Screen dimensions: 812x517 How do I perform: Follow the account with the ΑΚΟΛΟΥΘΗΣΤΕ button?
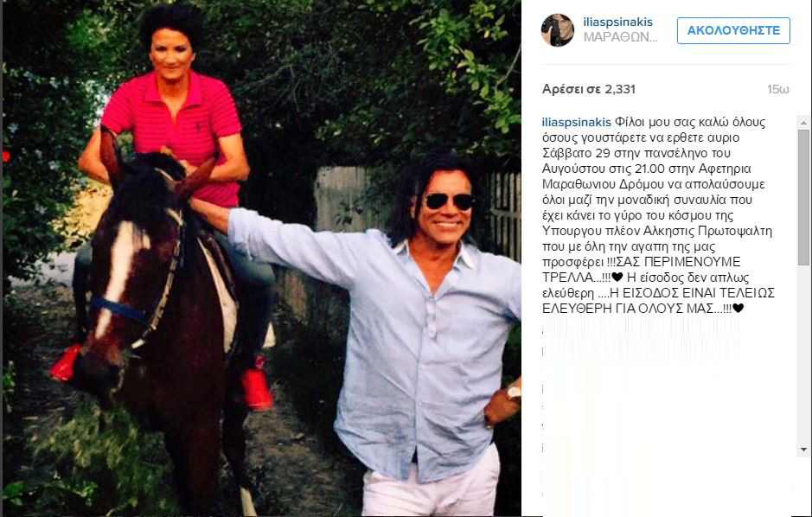point(733,30)
